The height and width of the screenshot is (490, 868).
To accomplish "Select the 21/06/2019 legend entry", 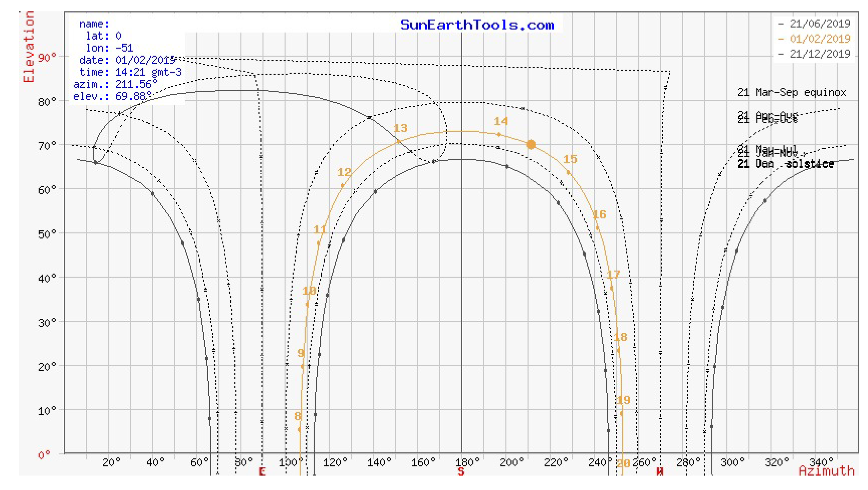I will point(820,24).
